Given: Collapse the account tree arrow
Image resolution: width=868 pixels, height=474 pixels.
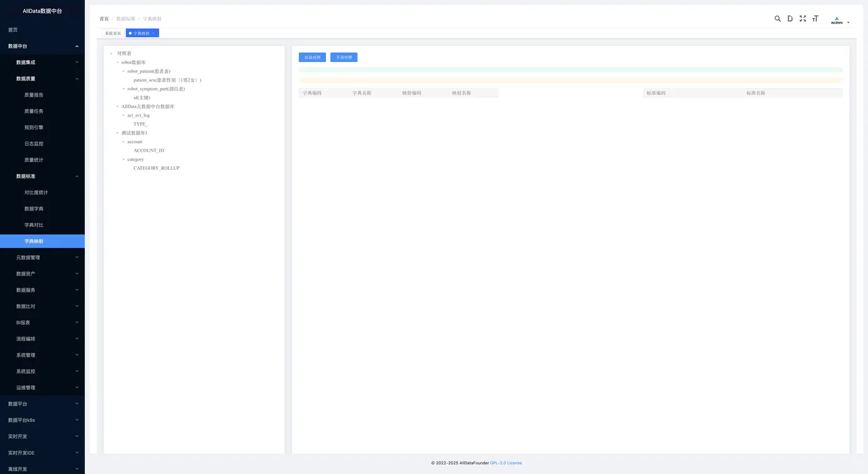Looking at the screenshot, I should tap(123, 142).
